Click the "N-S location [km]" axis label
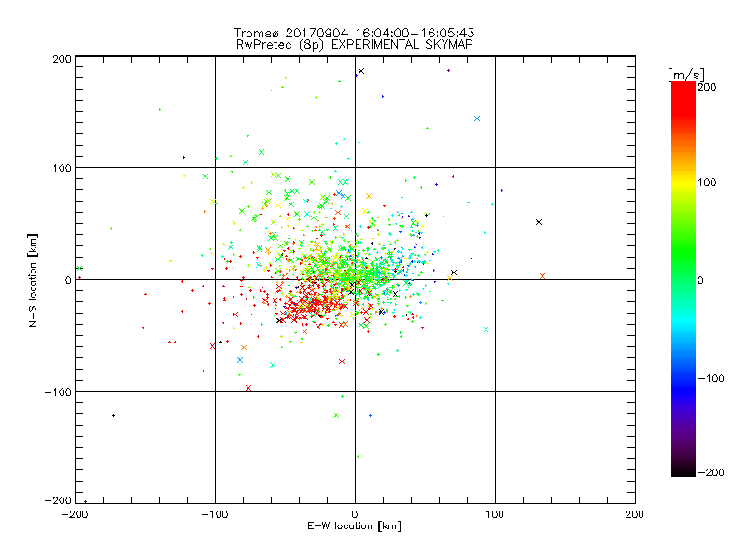The width and height of the screenshot is (747, 560). [x=33, y=280]
